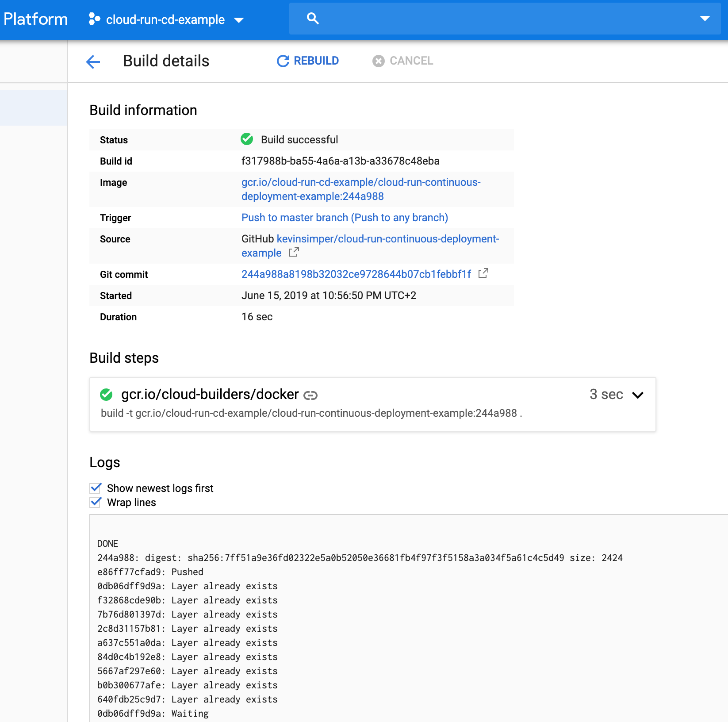Image resolution: width=728 pixels, height=722 pixels.
Task: Click the 0db06dff9d9a: Waiting log line
Action: pos(153,714)
